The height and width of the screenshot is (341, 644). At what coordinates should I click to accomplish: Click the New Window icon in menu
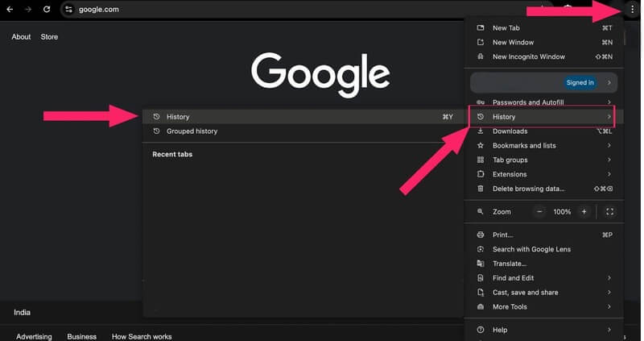480,43
